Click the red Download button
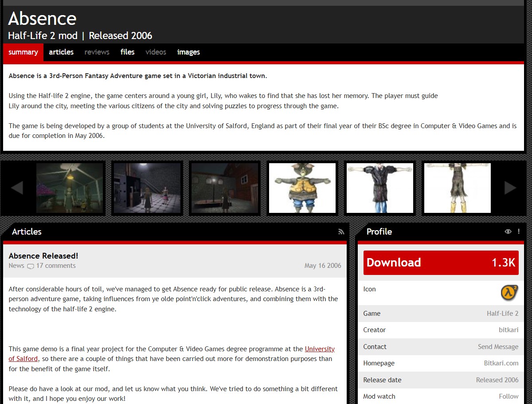 pyautogui.click(x=441, y=263)
